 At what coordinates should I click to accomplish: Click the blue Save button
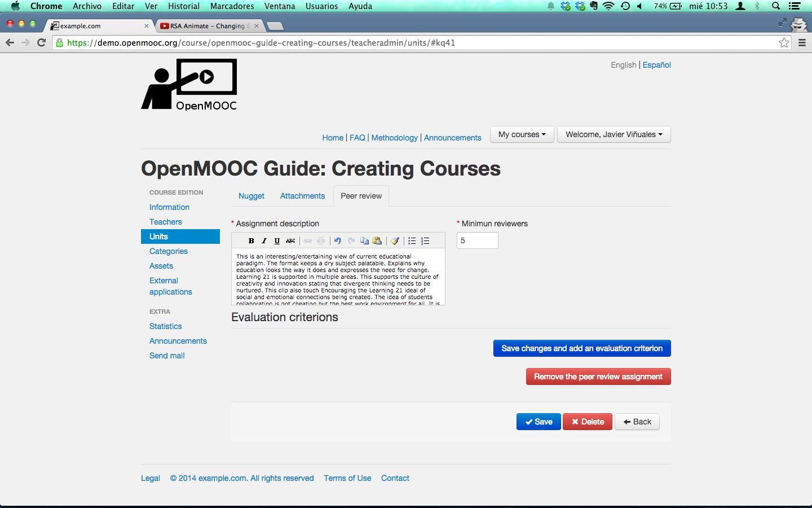(539, 422)
